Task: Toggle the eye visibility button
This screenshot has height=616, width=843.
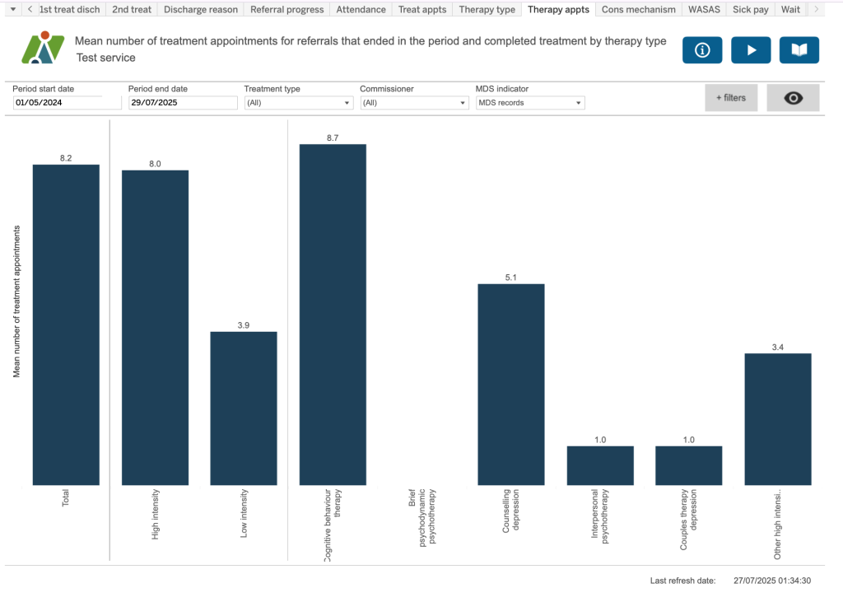Action: 793,98
